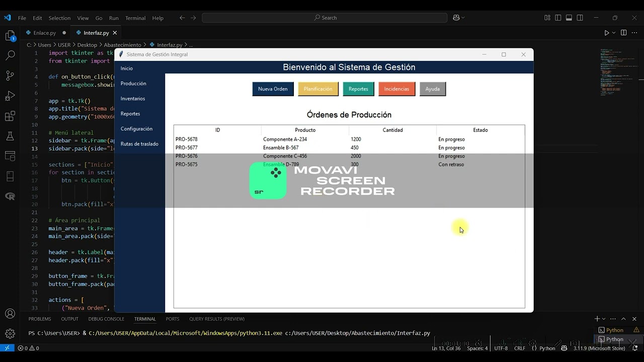Viewport: 644px width, 362px height.
Task: Open the Copilot chat icon in title bar
Action: pos(456,18)
